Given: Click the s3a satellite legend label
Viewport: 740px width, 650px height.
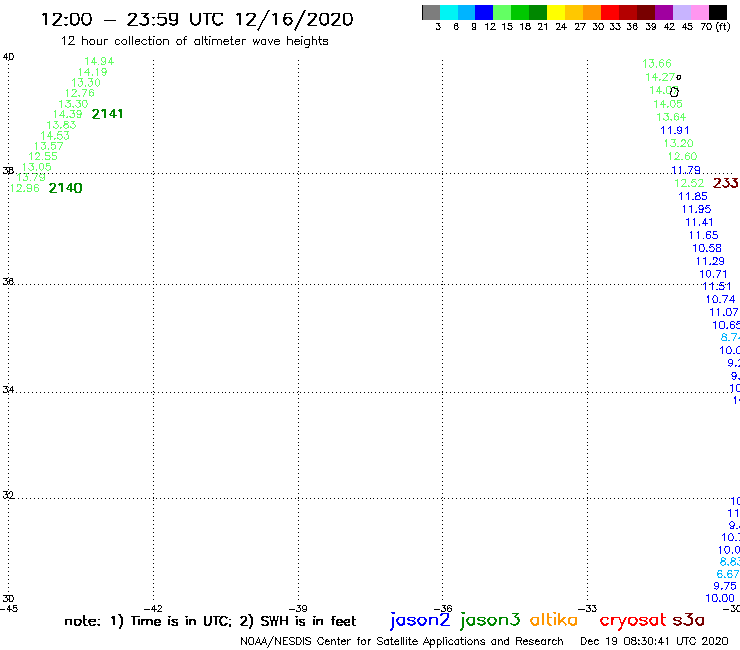Looking at the screenshot, I should point(688,620).
